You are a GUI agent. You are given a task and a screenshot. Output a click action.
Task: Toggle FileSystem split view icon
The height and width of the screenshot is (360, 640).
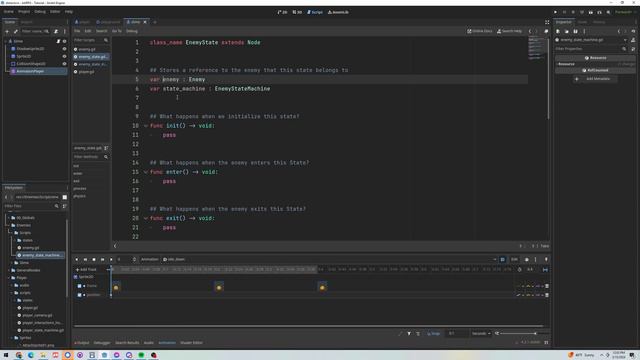64,197
